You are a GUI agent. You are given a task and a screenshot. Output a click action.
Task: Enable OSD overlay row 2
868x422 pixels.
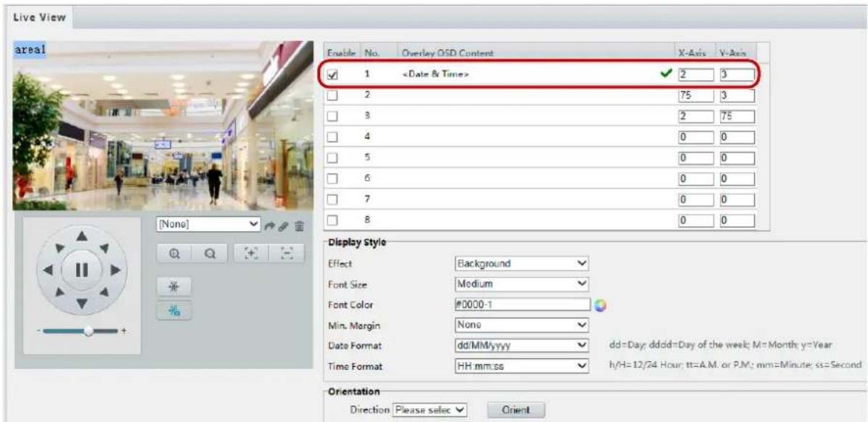tap(334, 96)
